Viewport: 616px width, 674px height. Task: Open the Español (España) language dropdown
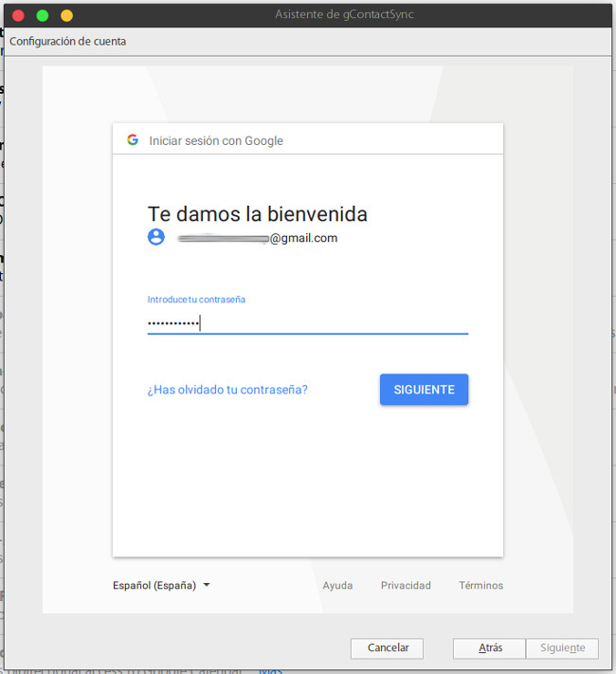click(161, 585)
